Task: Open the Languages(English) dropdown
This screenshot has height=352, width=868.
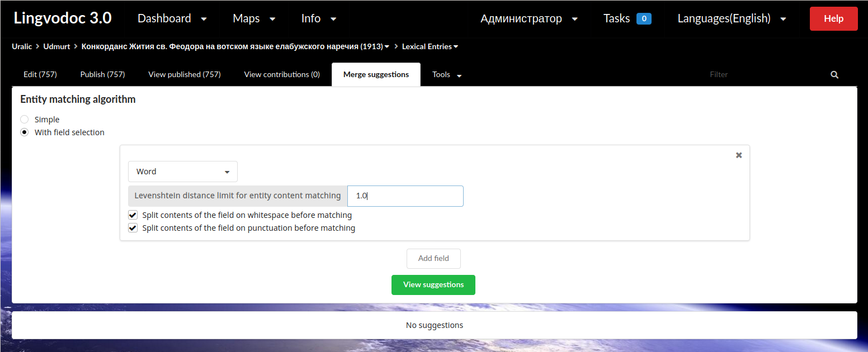Action: (x=731, y=18)
